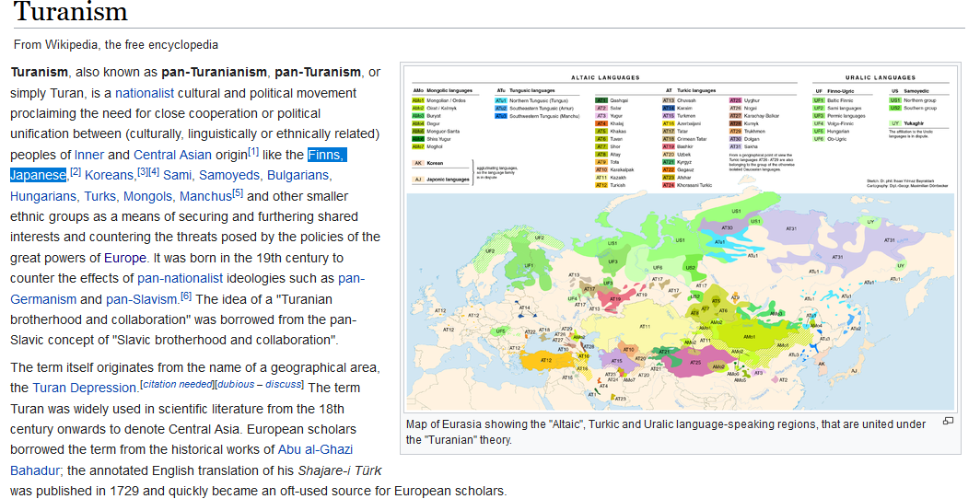Click the enlarge image icon beside the map caption

coord(948,421)
